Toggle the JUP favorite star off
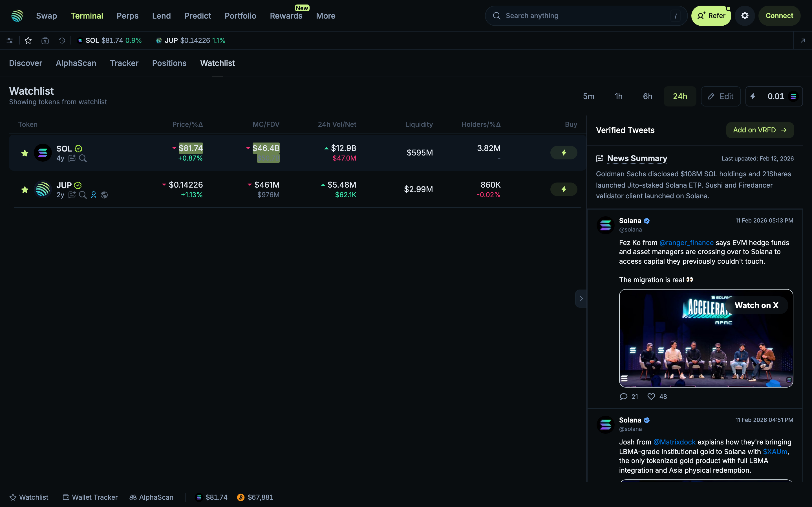This screenshot has width=812, height=507. click(24, 190)
